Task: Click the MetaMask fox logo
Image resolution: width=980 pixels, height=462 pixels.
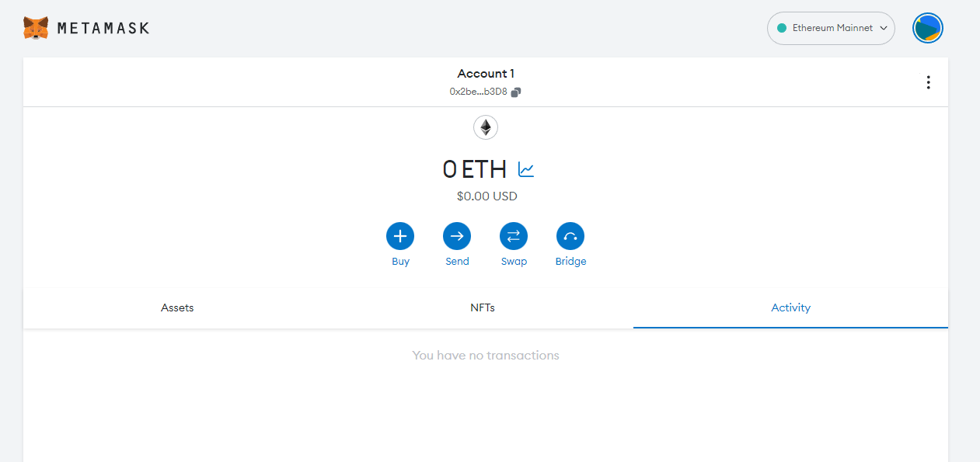Action: tap(36, 28)
